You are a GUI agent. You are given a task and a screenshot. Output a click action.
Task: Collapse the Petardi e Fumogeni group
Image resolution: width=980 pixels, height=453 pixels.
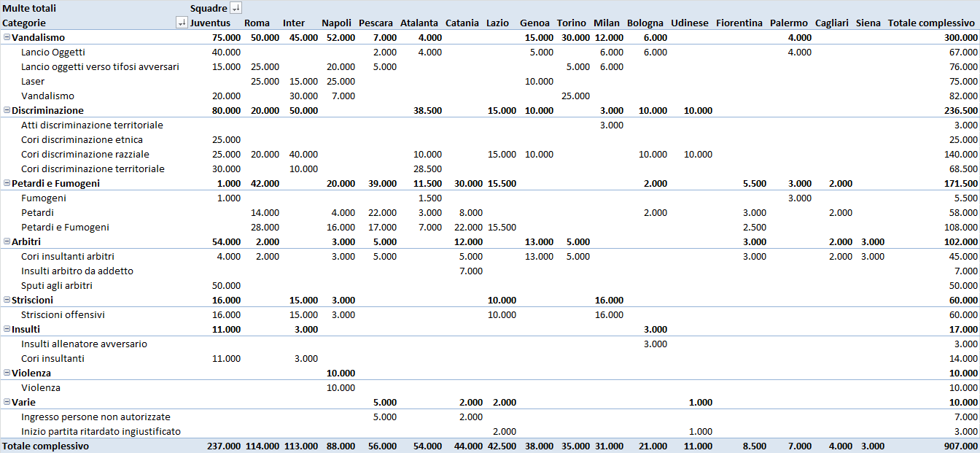click(7, 183)
